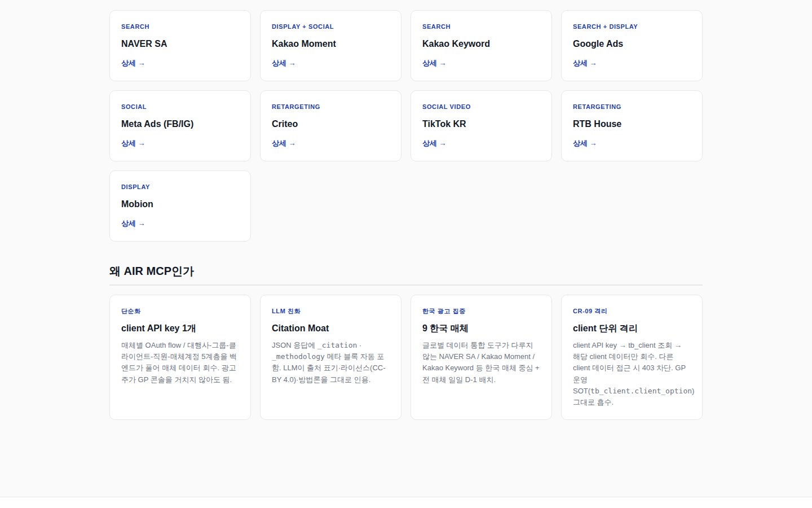
Task: Click the DISPLAY label above Mobion
Action: click(135, 187)
